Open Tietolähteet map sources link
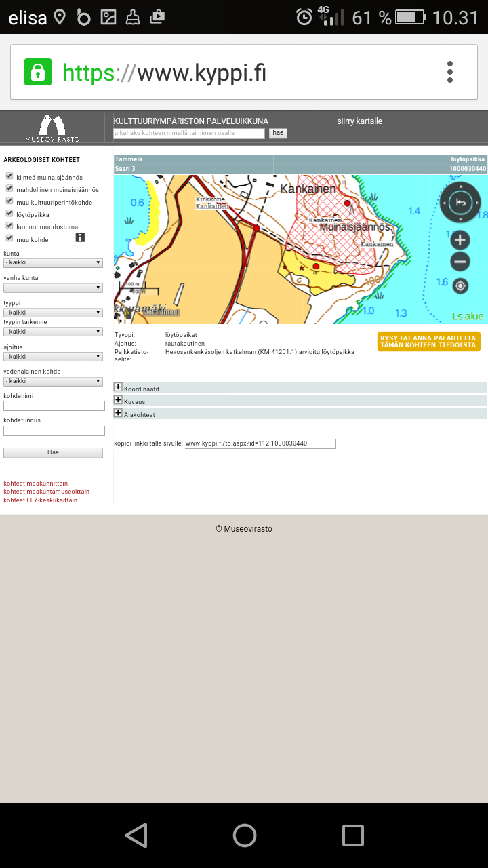 [x=161, y=313]
